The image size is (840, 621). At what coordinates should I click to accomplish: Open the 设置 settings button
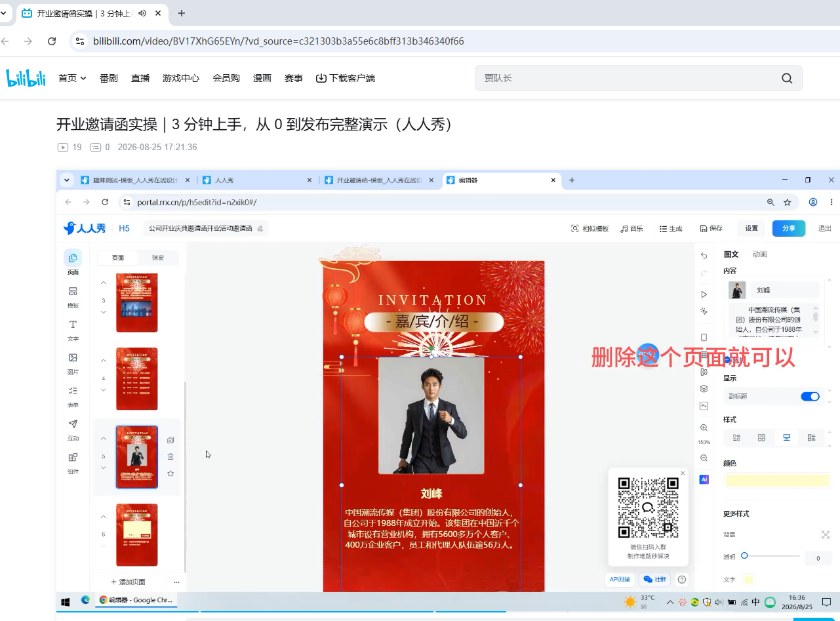coord(751,228)
